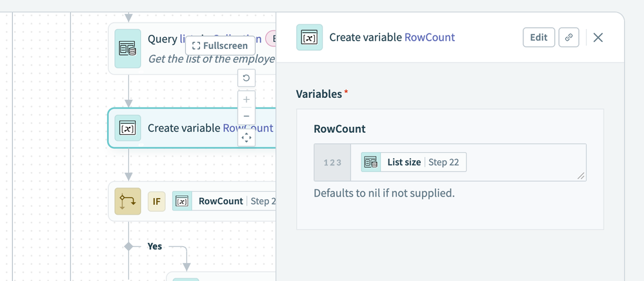Screen dimensions: 644x281
Task: Close the Create variable side panel
Action: (x=598, y=37)
